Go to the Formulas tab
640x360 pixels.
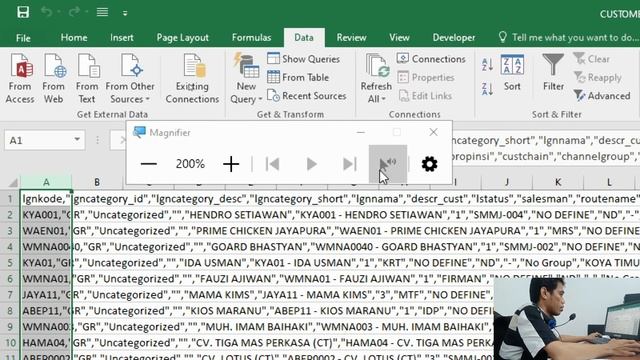[251, 38]
